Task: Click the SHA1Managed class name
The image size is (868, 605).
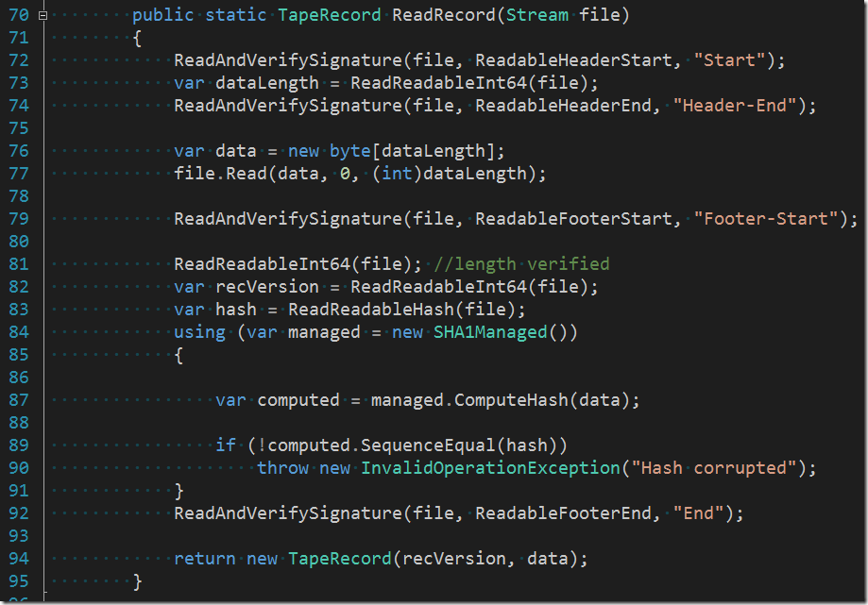Action: click(x=490, y=332)
